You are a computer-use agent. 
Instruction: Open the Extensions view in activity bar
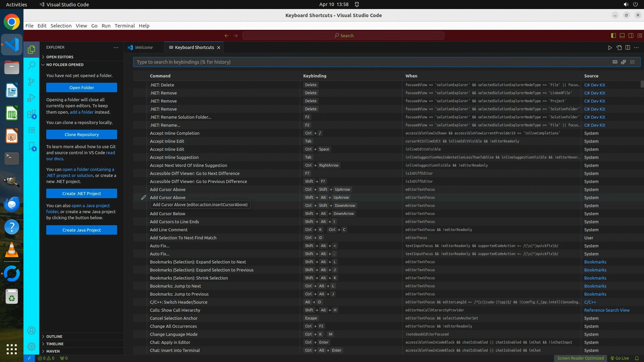coord(31,114)
